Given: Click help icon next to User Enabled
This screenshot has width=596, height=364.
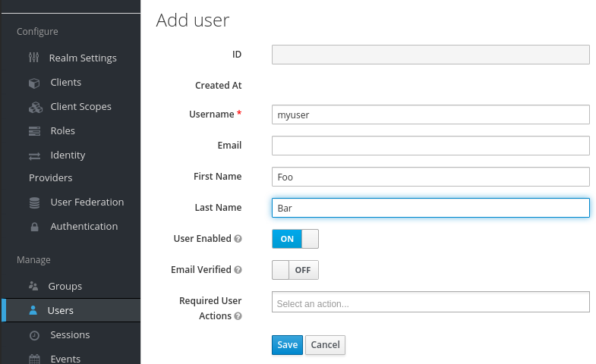Looking at the screenshot, I should coord(238,239).
